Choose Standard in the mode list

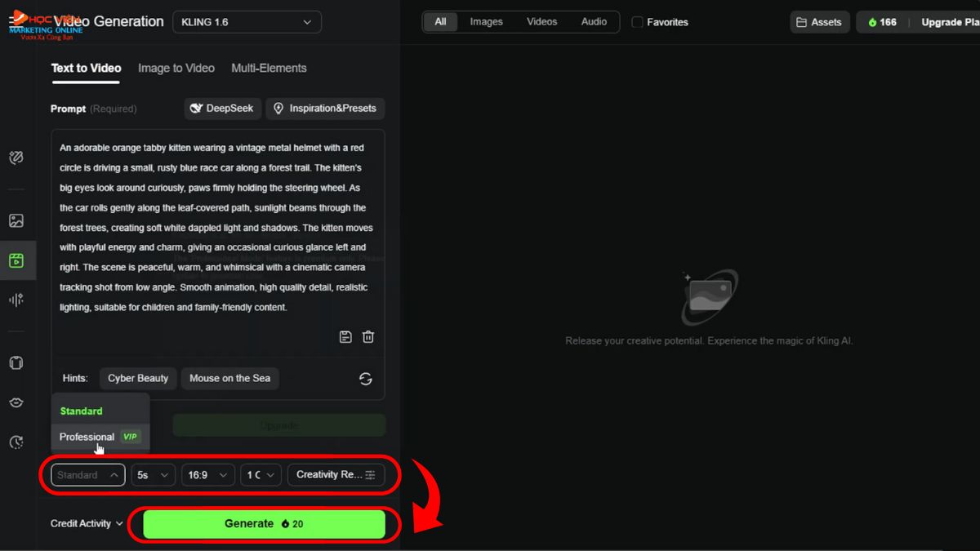point(100,411)
